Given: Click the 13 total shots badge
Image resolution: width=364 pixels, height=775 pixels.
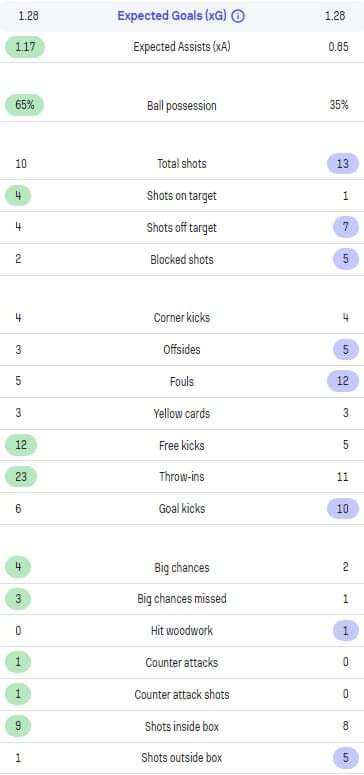Looking at the screenshot, I should pos(343,164).
